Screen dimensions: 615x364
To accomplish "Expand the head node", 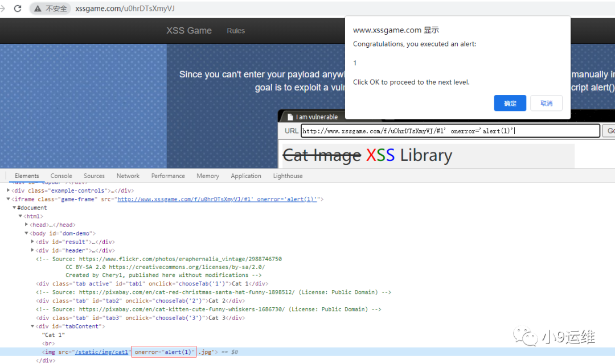I will coord(26,225).
